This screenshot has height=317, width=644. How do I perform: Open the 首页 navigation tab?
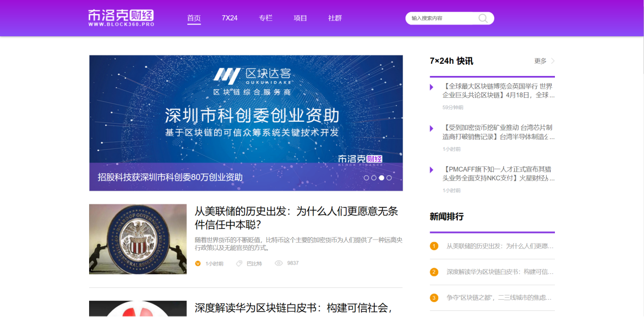point(194,18)
